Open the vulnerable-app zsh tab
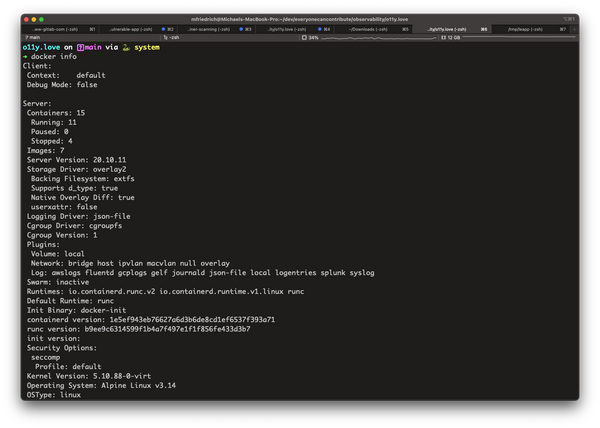600x428 pixels. pyautogui.click(x=132, y=30)
